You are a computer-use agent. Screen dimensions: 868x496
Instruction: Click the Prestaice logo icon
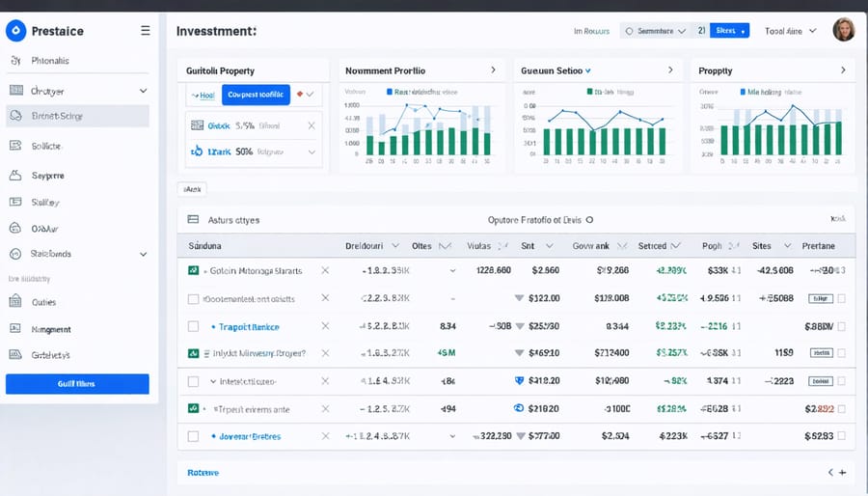click(x=15, y=31)
